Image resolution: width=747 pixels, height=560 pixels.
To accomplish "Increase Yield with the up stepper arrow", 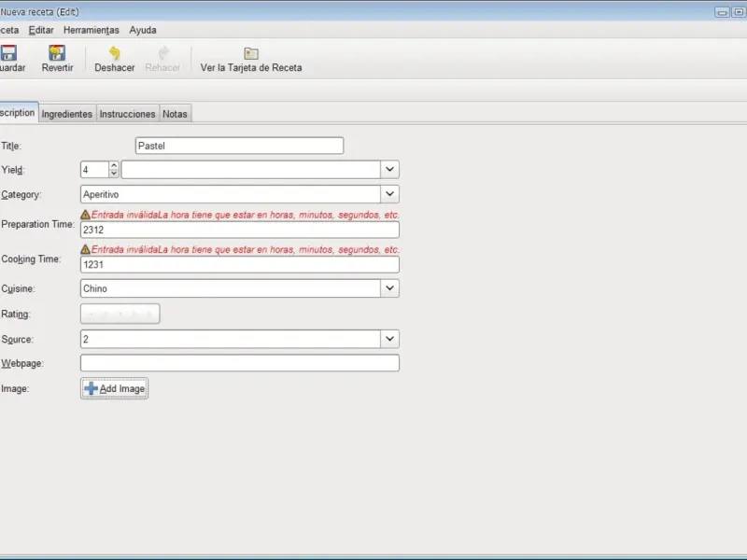I will (114, 165).
